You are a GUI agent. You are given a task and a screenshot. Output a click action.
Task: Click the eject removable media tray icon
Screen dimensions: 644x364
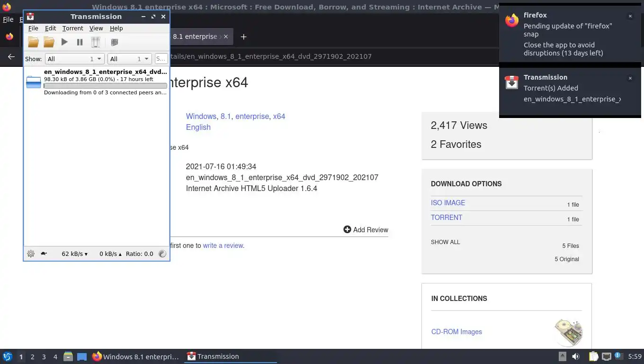point(563,356)
